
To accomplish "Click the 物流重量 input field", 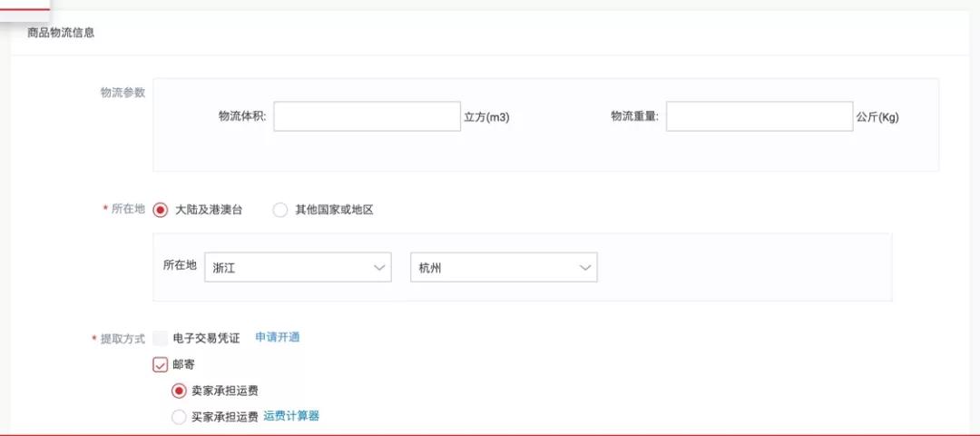I will click(759, 116).
